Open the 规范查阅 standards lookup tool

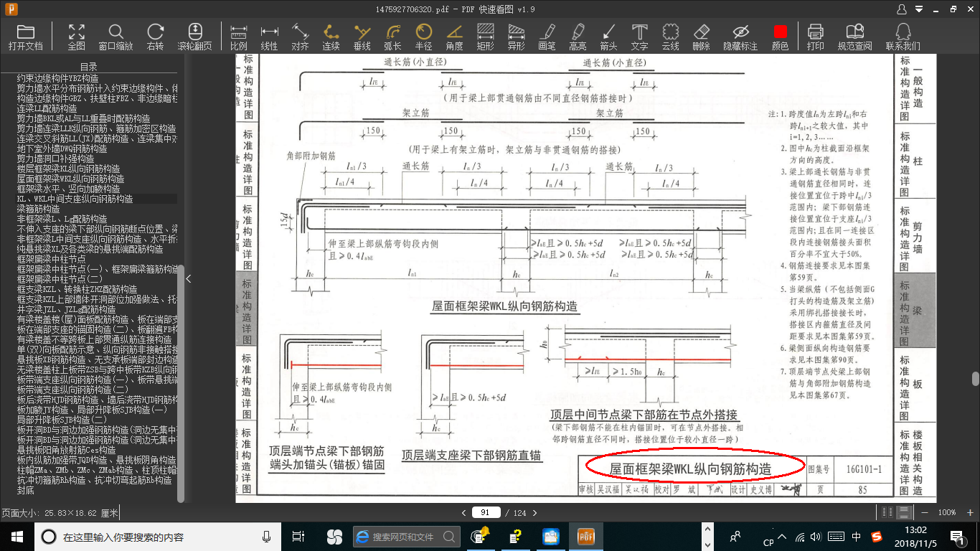(855, 37)
